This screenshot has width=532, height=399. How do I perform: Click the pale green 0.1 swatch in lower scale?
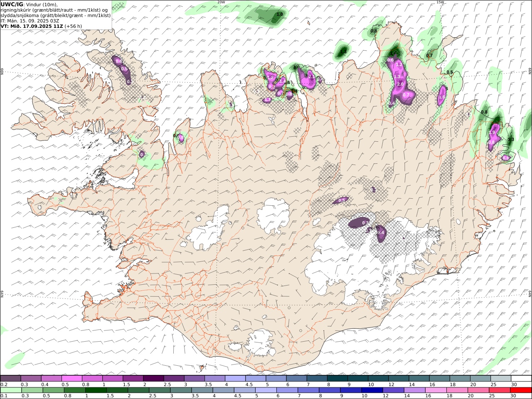(x=11, y=390)
